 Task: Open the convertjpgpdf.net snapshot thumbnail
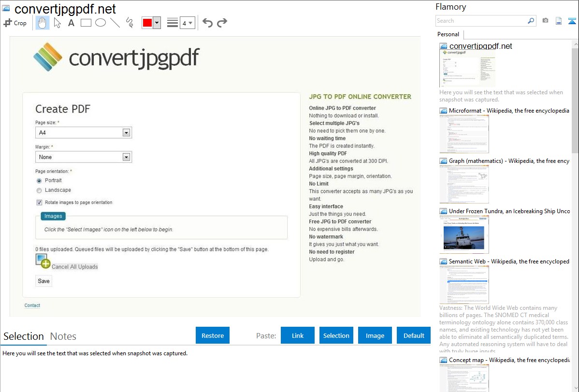pyautogui.click(x=467, y=68)
